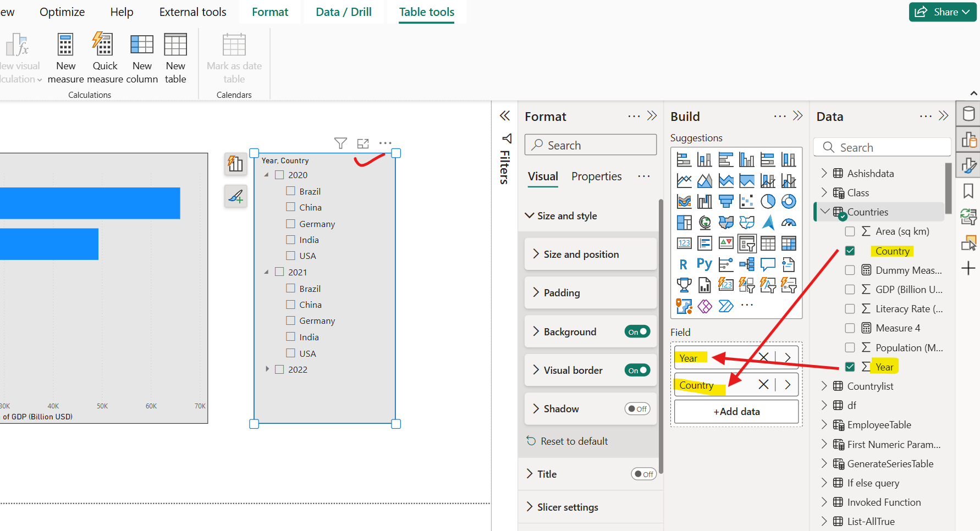Image resolution: width=980 pixels, height=531 pixels.
Task: Select the Python visual icon
Action: click(x=704, y=264)
